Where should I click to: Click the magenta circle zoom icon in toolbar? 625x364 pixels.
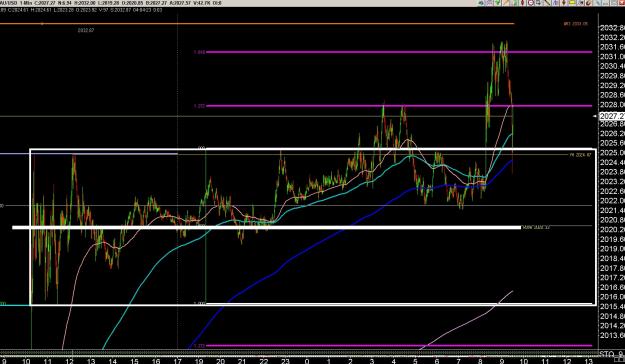(531, 3)
